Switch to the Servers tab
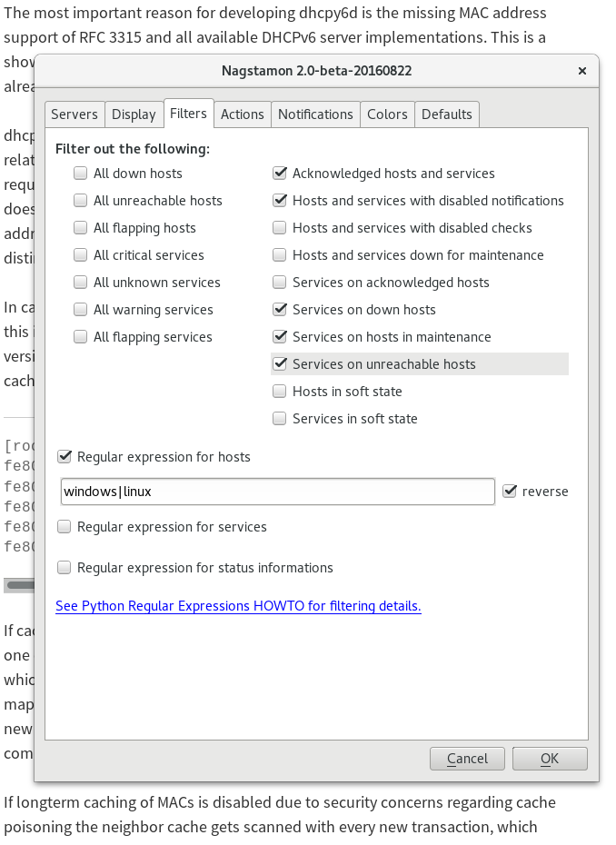This screenshot has height=845, width=616. [x=75, y=114]
